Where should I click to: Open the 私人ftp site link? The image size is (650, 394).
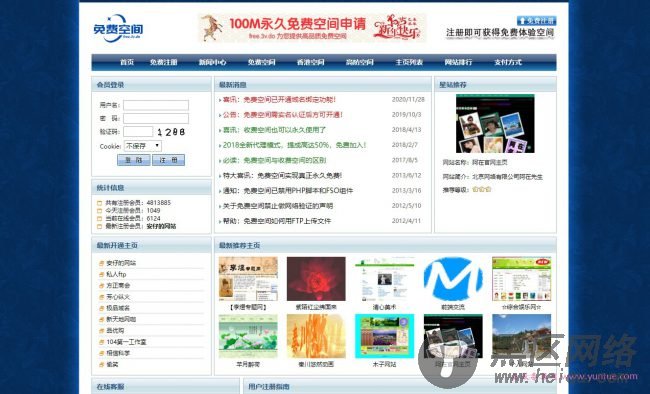pos(116,274)
